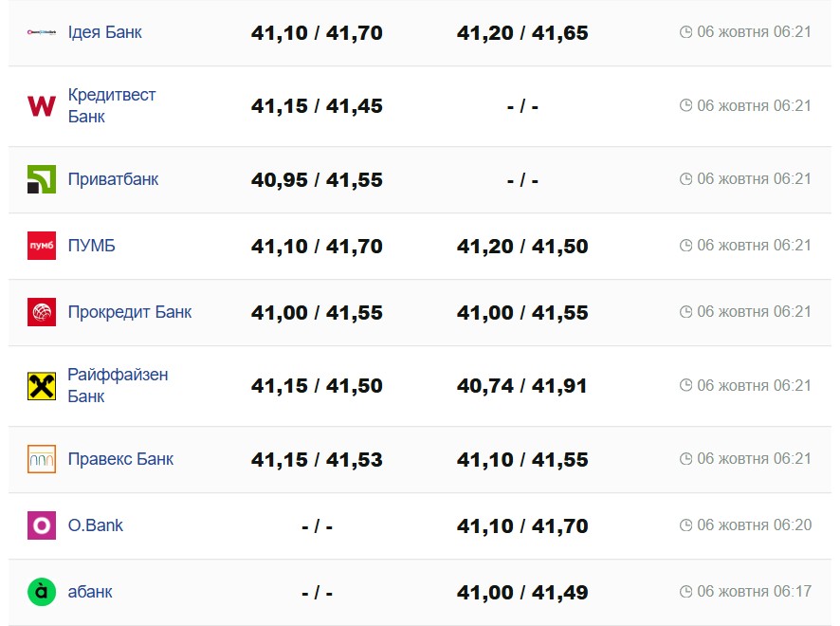Click the Прокредит Банк globe logo
Viewport: 840px width, 626px height.
pos(42,312)
